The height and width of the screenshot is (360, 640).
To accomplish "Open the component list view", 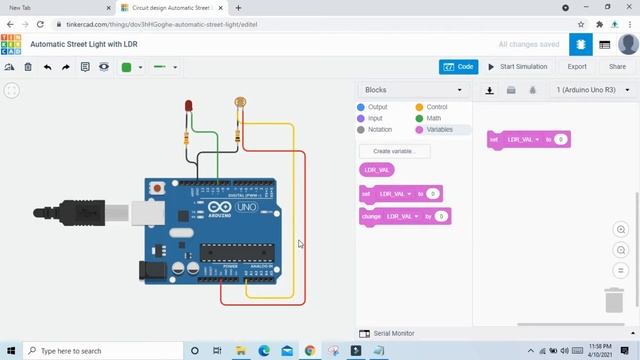I will pos(604,45).
